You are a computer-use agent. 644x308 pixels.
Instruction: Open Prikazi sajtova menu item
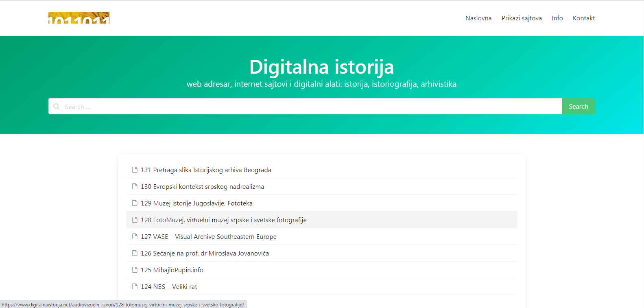[522, 18]
